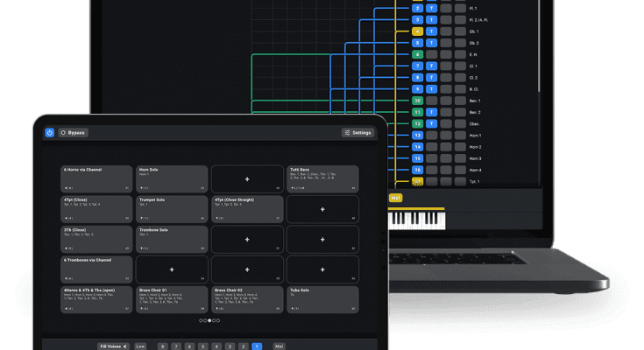The width and height of the screenshot is (644, 350).
Task: Select voice count 8 in the bottom bar
Action: (x=162, y=346)
